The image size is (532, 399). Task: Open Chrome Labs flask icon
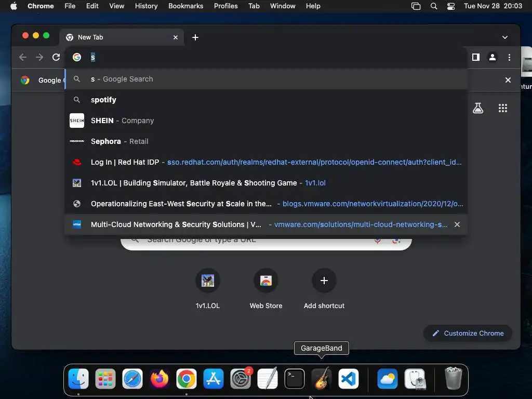pos(478,108)
